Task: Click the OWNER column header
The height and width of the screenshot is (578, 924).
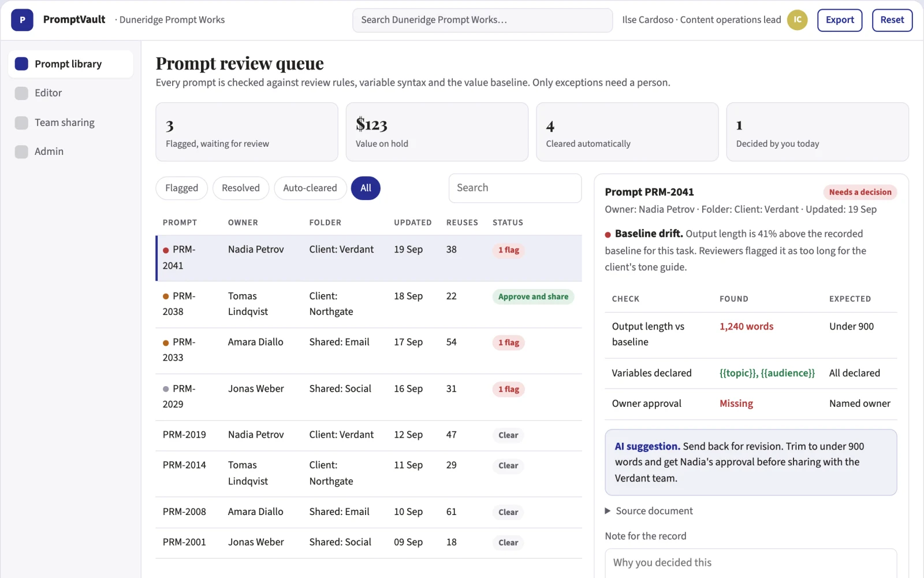Action: 243,223
